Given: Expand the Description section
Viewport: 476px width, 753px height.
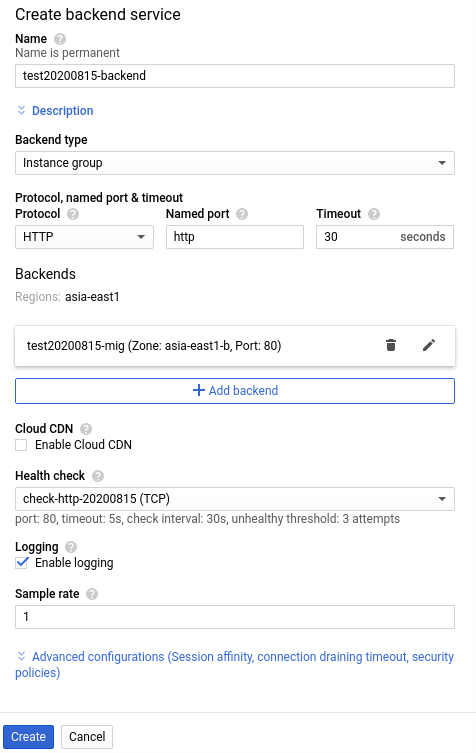Looking at the screenshot, I should click(55, 111).
